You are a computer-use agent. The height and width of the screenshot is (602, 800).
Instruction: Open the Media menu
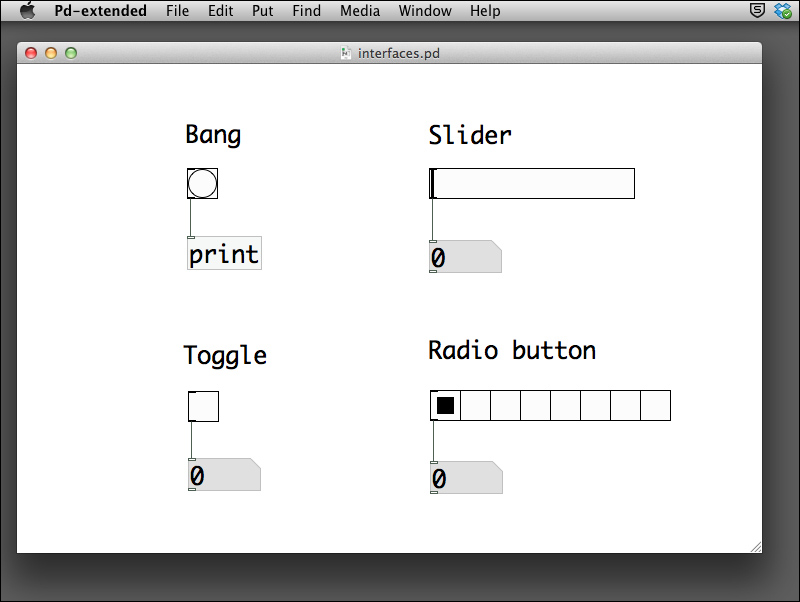click(x=359, y=10)
